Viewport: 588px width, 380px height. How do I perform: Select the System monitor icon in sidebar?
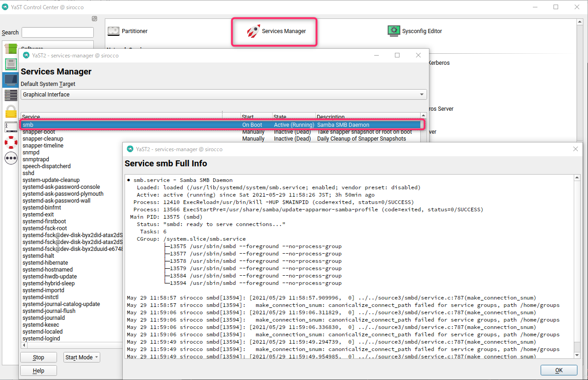(11, 80)
